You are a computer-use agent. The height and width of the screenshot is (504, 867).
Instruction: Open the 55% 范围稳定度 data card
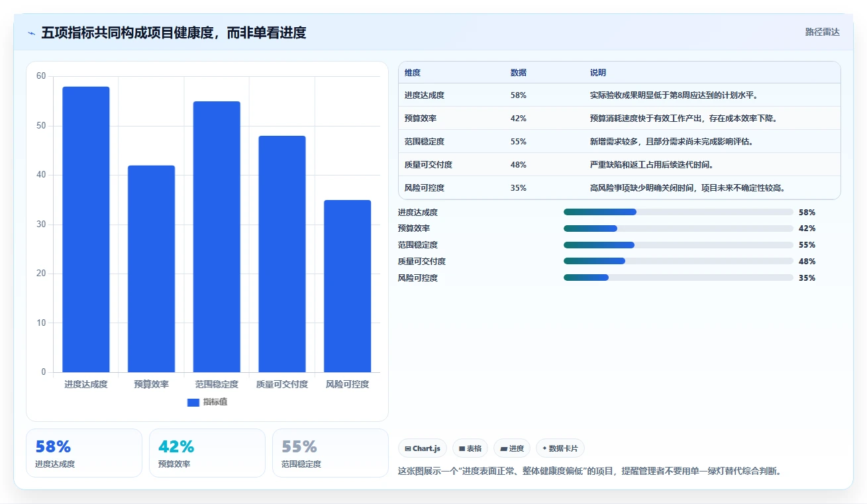(x=331, y=453)
